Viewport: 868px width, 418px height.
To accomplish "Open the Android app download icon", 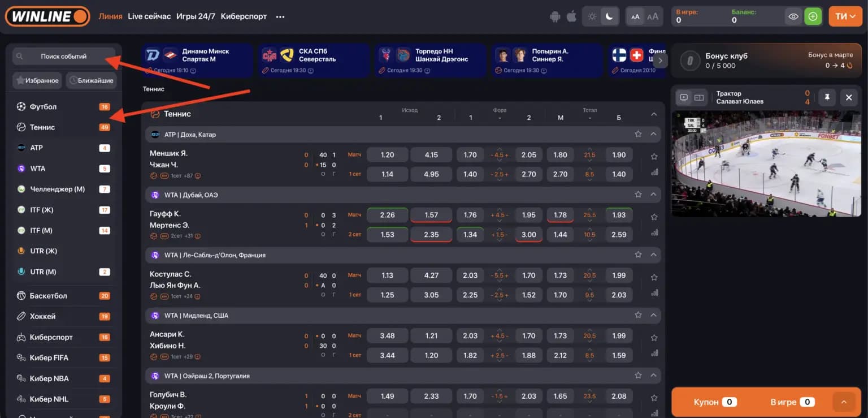I will click(555, 16).
